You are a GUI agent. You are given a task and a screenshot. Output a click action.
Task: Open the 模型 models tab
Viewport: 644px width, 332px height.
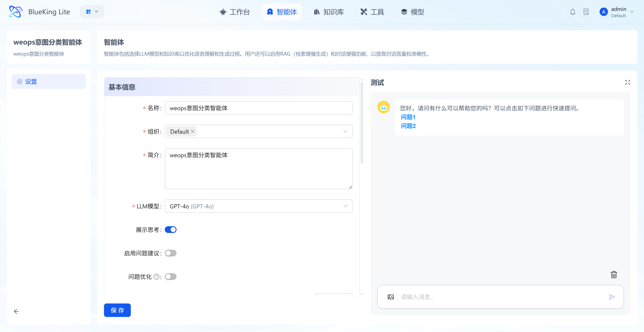(413, 12)
